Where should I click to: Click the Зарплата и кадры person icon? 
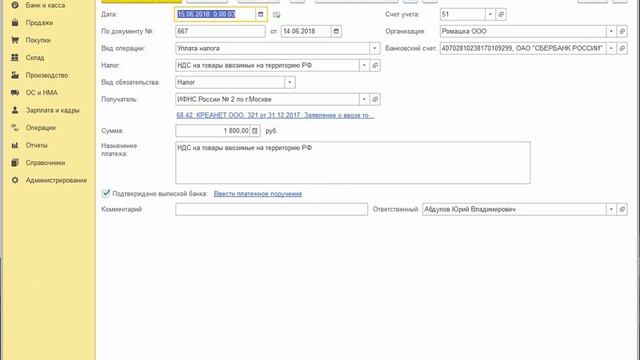(x=15, y=110)
